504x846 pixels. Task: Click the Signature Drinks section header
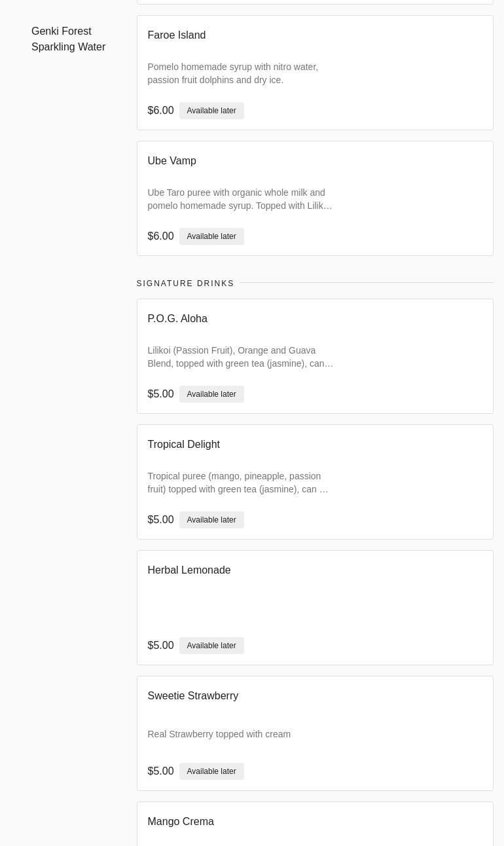[185, 284]
